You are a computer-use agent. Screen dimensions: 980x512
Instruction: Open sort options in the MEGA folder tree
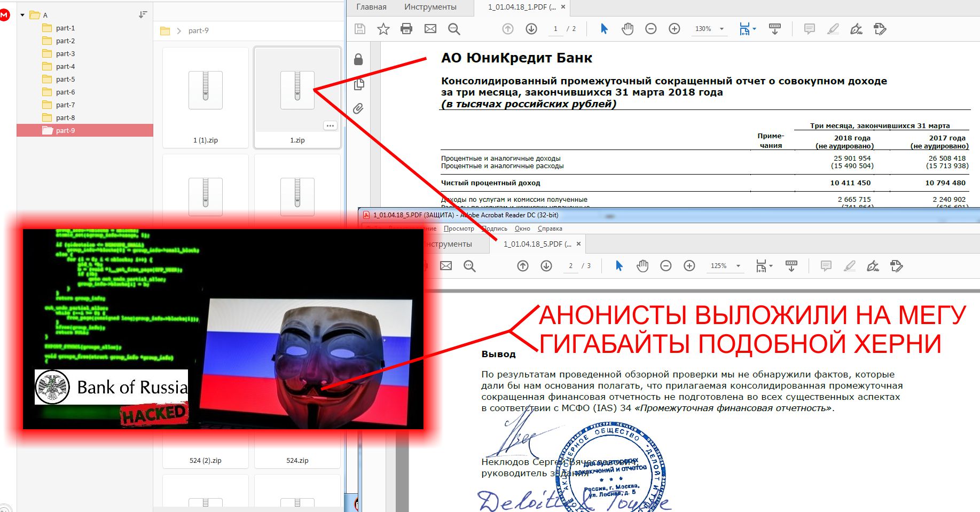143,15
